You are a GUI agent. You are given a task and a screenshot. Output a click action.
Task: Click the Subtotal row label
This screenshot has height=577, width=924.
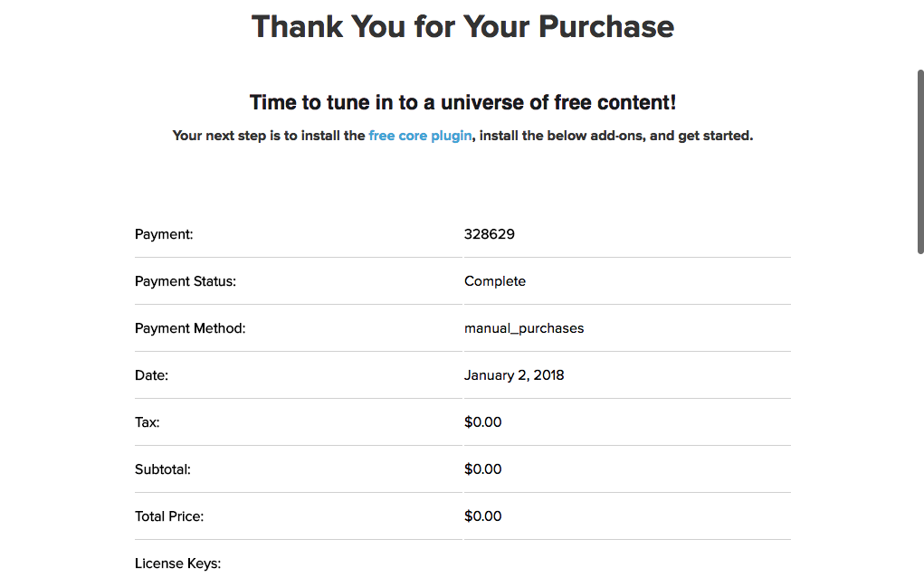pyautogui.click(x=163, y=468)
